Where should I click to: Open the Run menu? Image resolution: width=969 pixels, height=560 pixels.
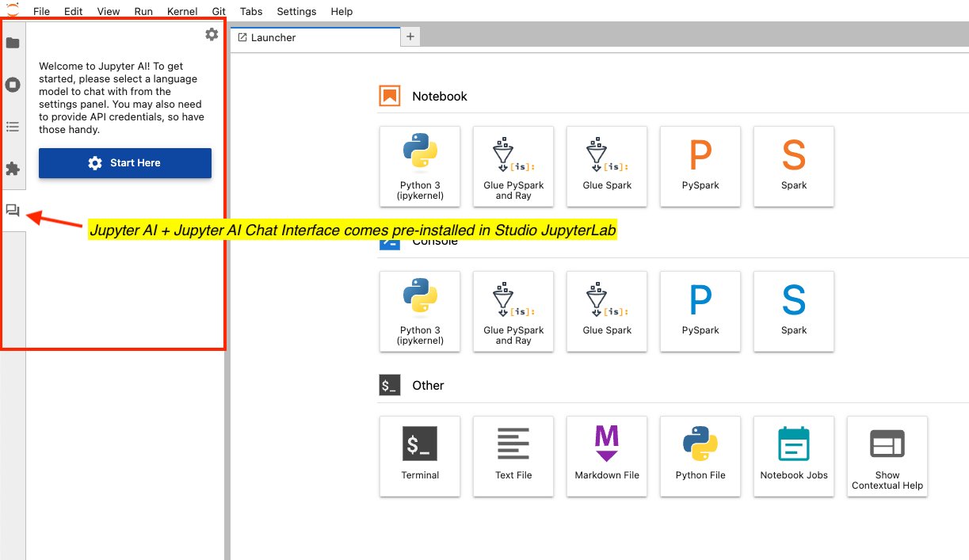click(x=143, y=11)
